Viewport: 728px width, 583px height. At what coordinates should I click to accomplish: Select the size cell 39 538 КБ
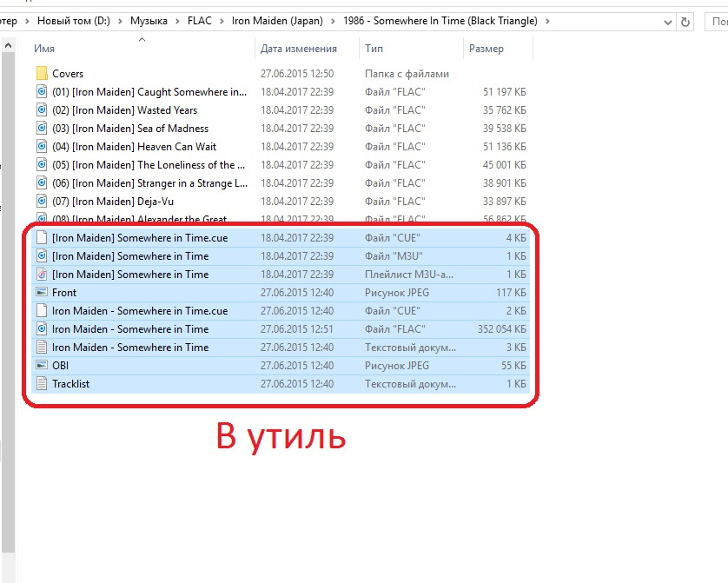(504, 128)
